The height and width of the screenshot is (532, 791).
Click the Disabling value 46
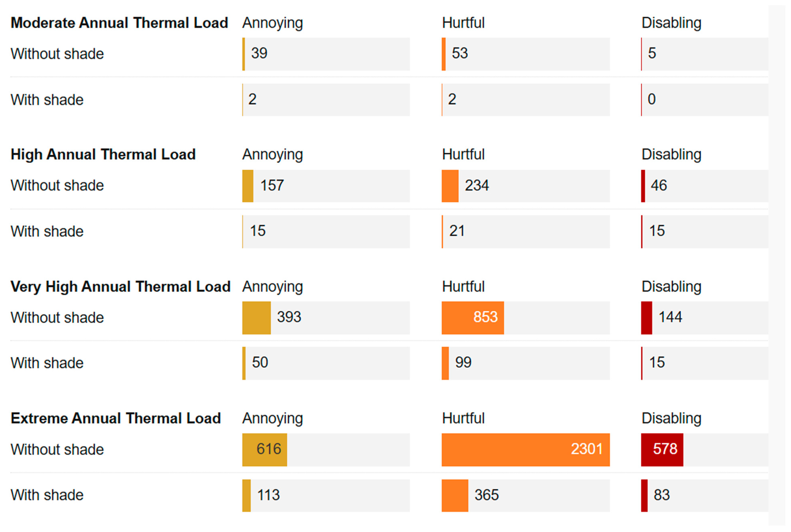pos(658,186)
